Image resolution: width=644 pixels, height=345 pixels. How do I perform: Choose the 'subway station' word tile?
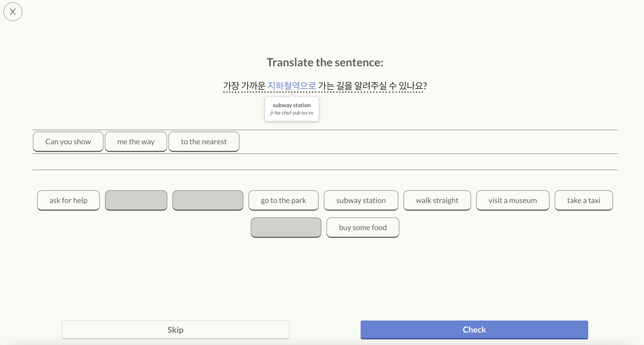coord(361,200)
